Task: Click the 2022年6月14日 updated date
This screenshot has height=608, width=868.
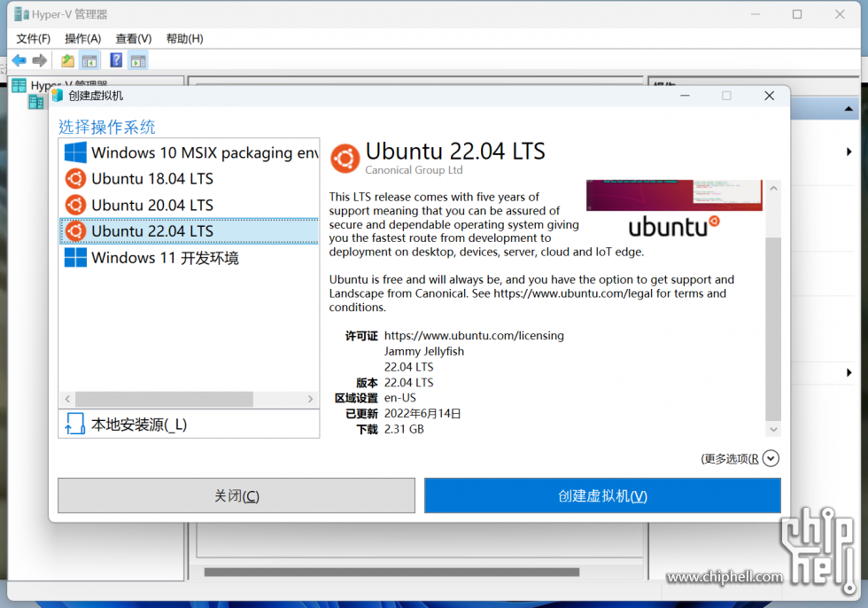Action: 422,414
